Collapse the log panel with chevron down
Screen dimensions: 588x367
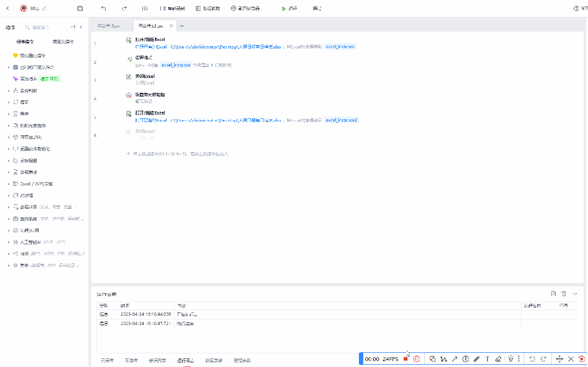pyautogui.click(x=575, y=294)
